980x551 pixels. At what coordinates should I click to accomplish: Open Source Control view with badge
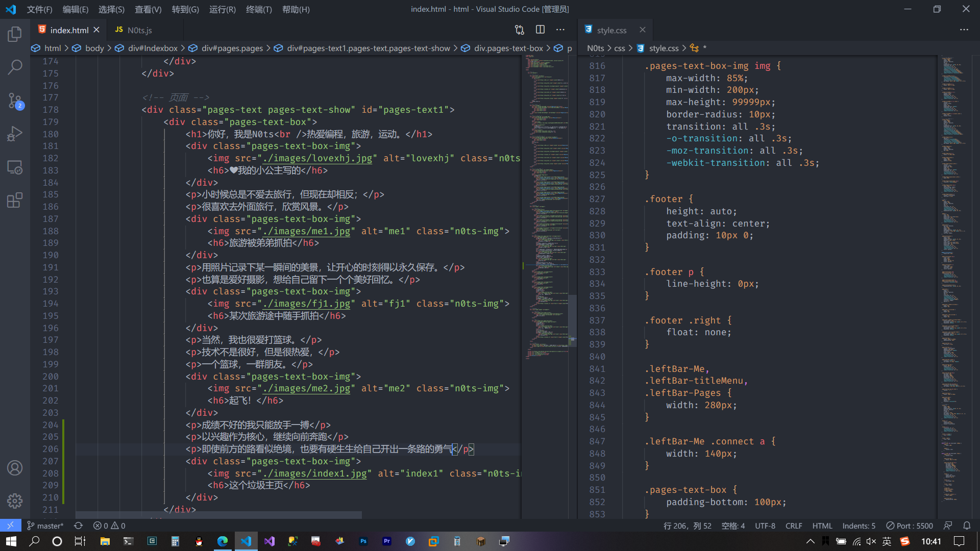pyautogui.click(x=15, y=101)
